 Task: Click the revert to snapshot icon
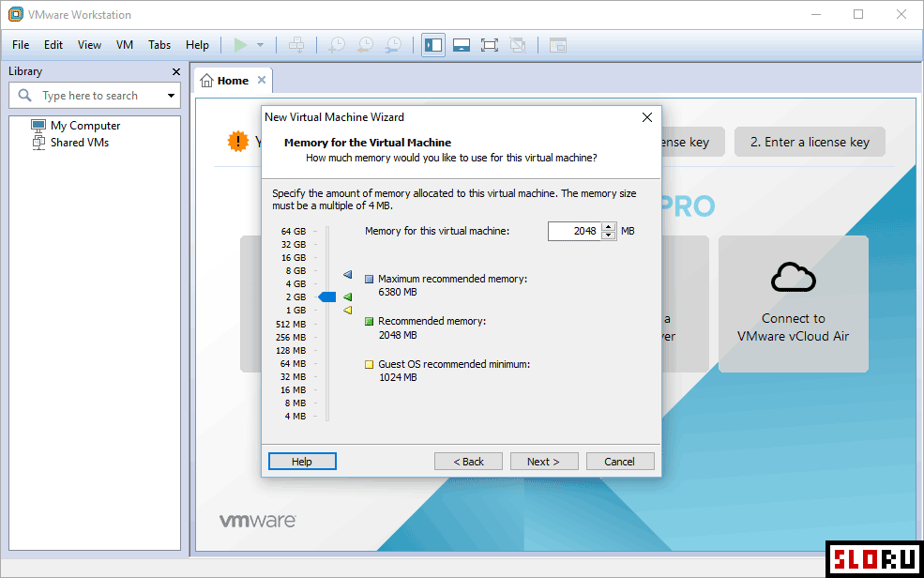[365, 45]
